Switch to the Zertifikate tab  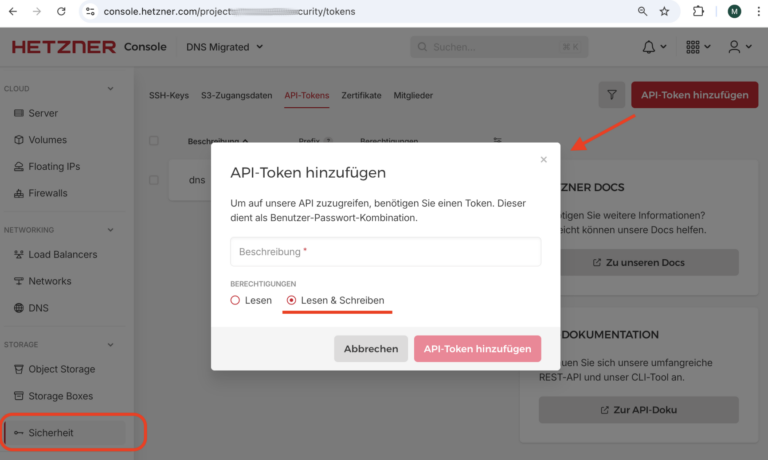tap(361, 96)
